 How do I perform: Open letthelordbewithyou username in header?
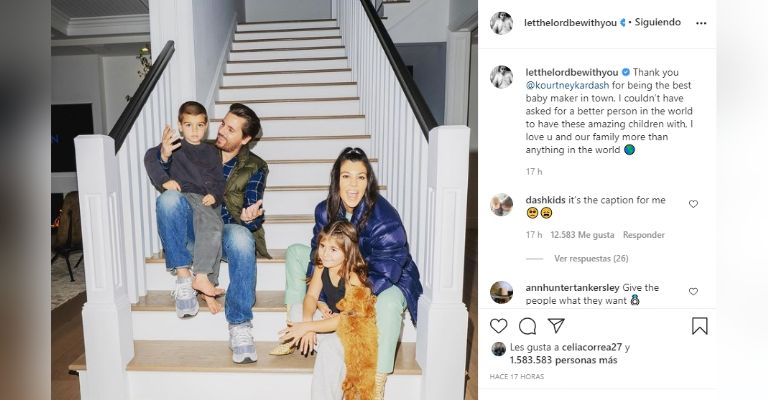coord(570,23)
